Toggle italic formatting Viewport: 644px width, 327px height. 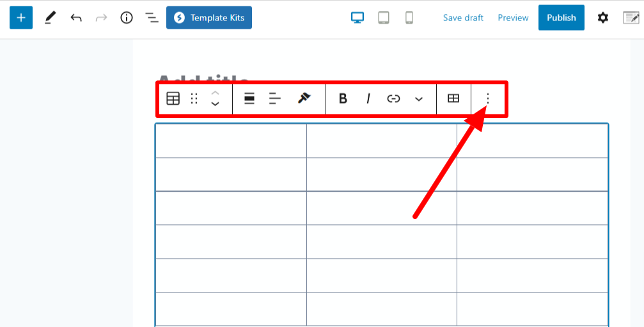[x=368, y=98]
